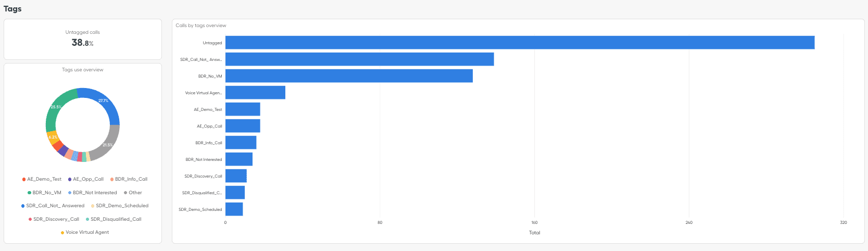Select the BDR_Info_Call bar
Image resolution: width=868 pixels, height=251 pixels.
pos(241,143)
